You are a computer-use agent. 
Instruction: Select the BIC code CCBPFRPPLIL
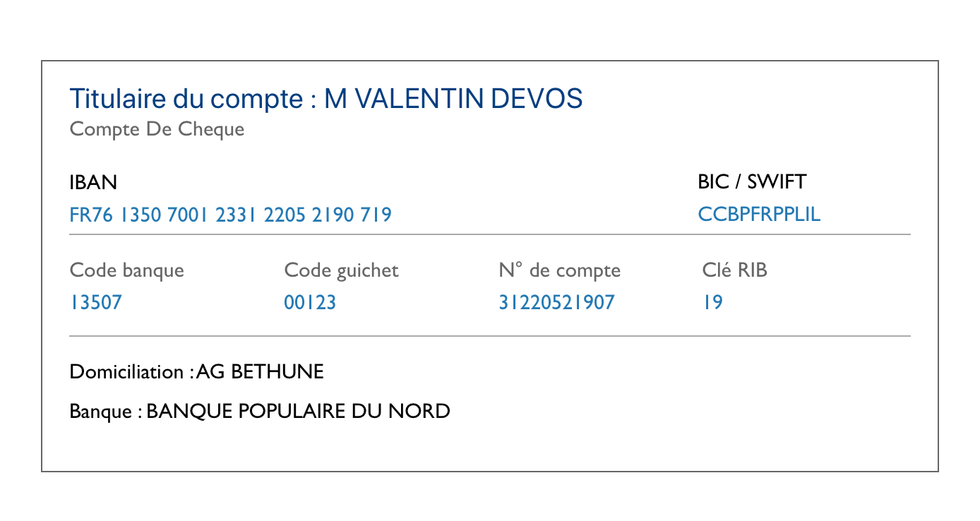pyautogui.click(x=759, y=215)
